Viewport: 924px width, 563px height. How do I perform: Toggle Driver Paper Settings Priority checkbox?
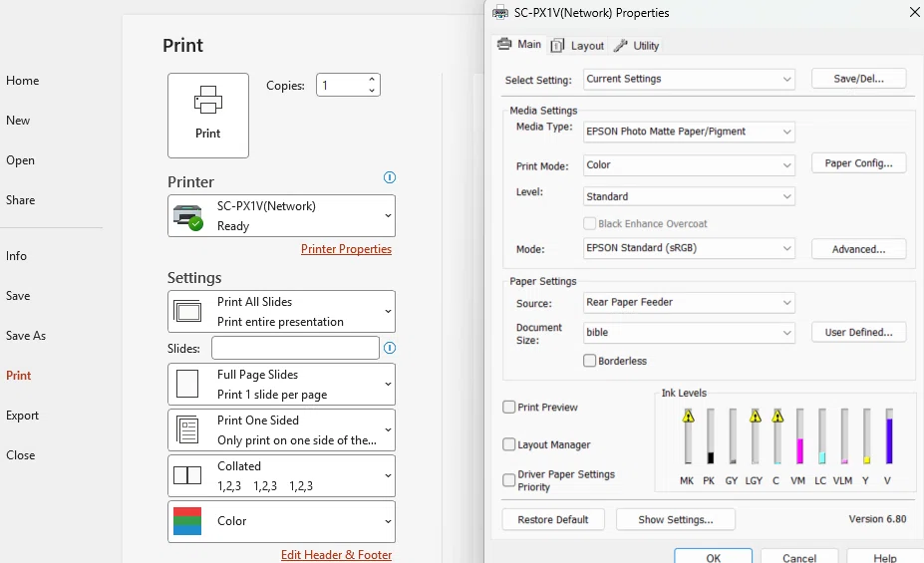509,480
